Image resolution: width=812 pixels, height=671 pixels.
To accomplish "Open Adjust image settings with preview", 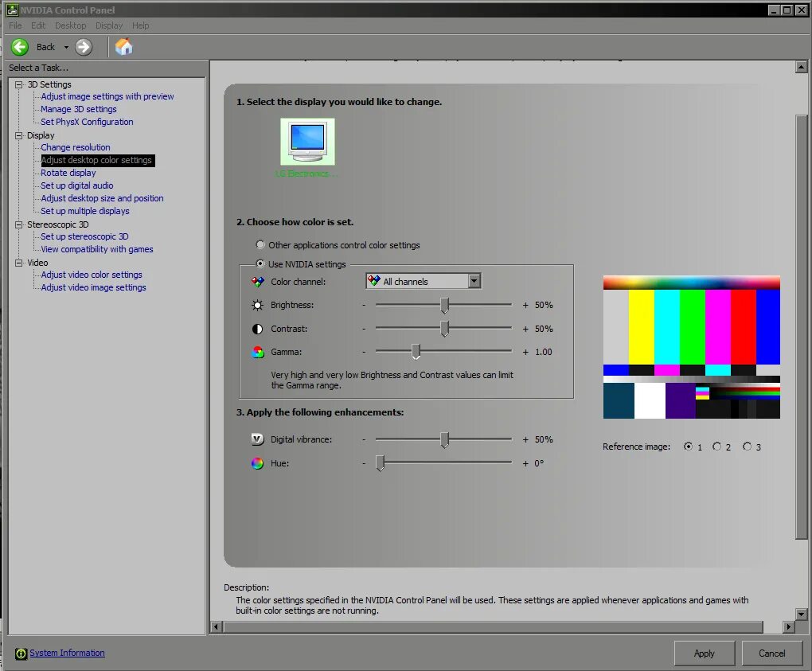I will [x=107, y=96].
